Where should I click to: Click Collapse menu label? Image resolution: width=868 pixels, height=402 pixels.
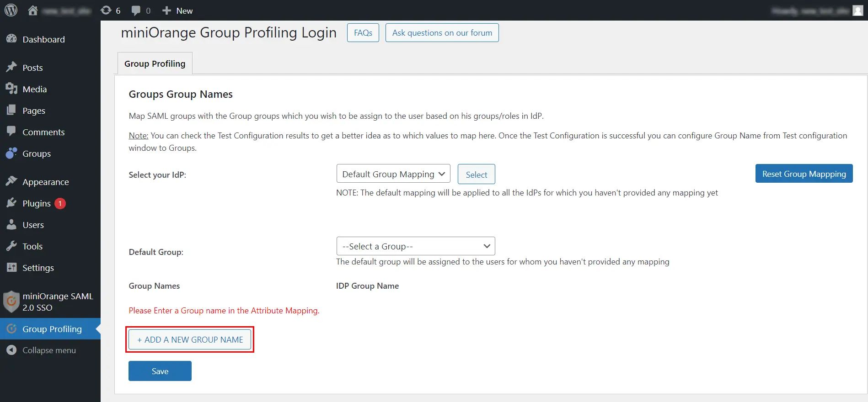tap(49, 350)
